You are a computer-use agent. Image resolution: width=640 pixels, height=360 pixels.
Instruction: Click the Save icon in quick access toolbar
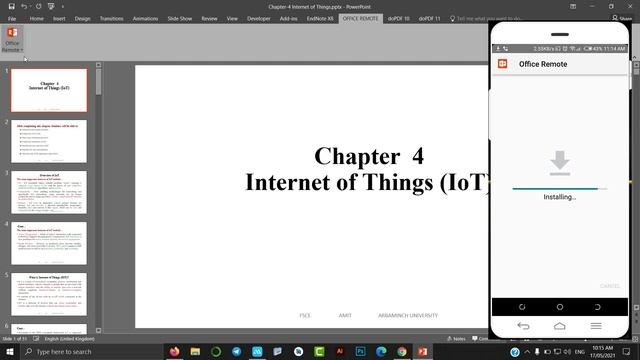[x=11, y=7]
